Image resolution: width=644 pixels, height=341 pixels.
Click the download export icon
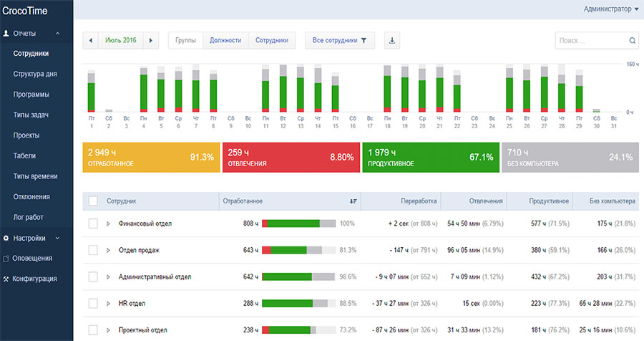(392, 41)
